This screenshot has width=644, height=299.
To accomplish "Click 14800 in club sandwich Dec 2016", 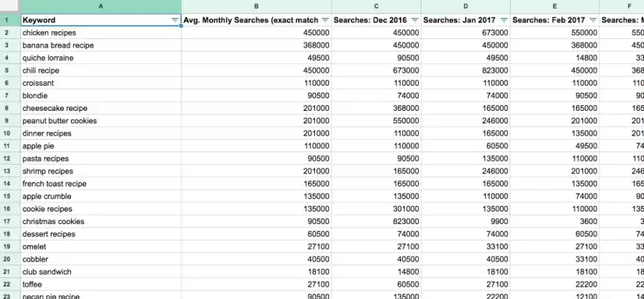I will (377, 272).
